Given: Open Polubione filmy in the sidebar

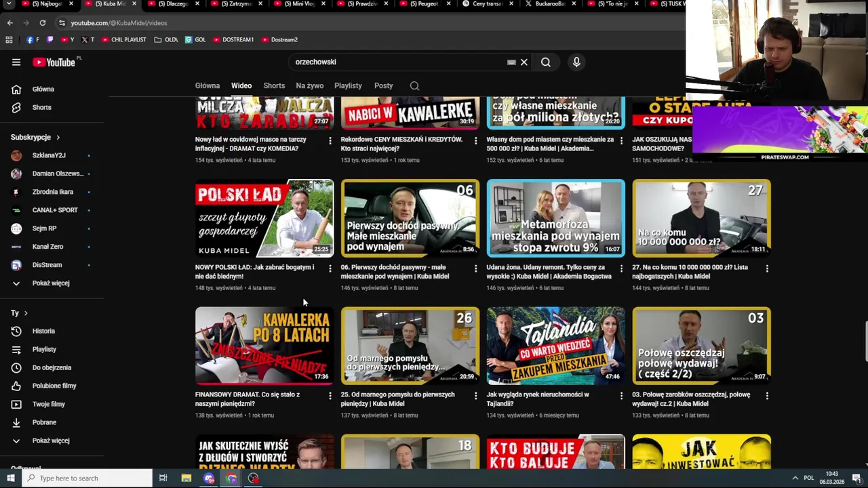Looking at the screenshot, I should pyautogui.click(x=54, y=386).
